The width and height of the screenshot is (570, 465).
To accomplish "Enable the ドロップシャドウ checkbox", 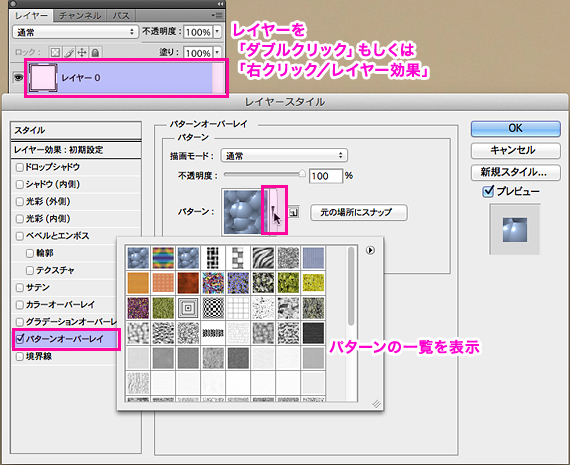I will pyautogui.click(x=20, y=167).
